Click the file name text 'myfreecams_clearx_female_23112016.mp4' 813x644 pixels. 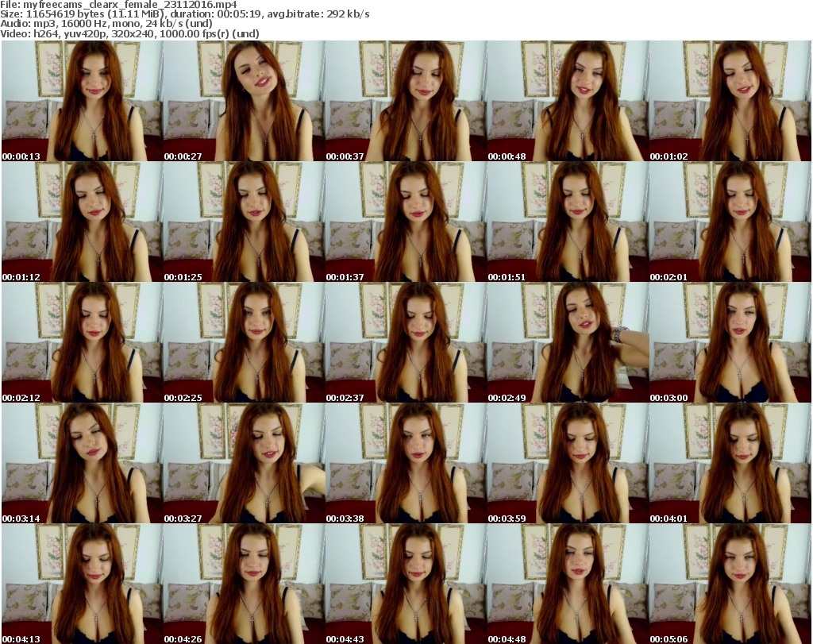point(130,5)
